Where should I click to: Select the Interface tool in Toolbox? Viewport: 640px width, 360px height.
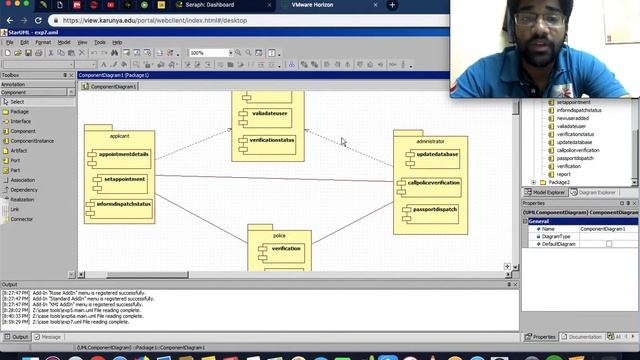(x=20, y=121)
